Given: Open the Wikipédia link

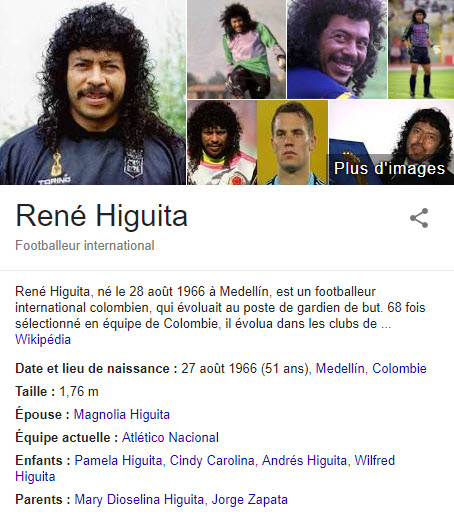Looking at the screenshot, I should tap(43, 340).
